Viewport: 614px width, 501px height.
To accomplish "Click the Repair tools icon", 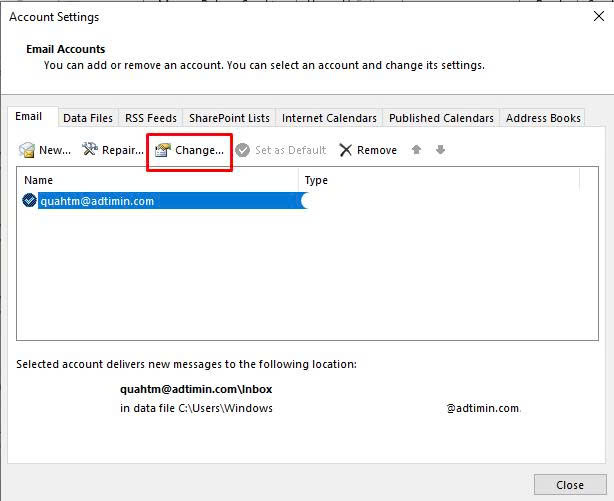I will point(89,150).
